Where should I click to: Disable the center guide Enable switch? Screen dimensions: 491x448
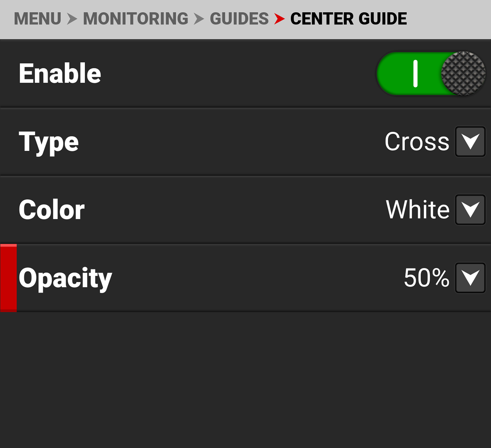tap(430, 74)
